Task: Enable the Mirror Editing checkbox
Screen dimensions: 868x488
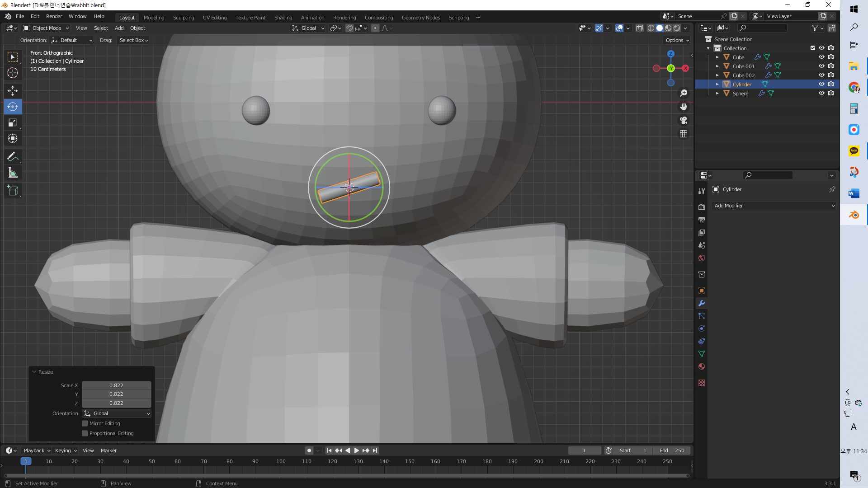Action: click(x=85, y=423)
